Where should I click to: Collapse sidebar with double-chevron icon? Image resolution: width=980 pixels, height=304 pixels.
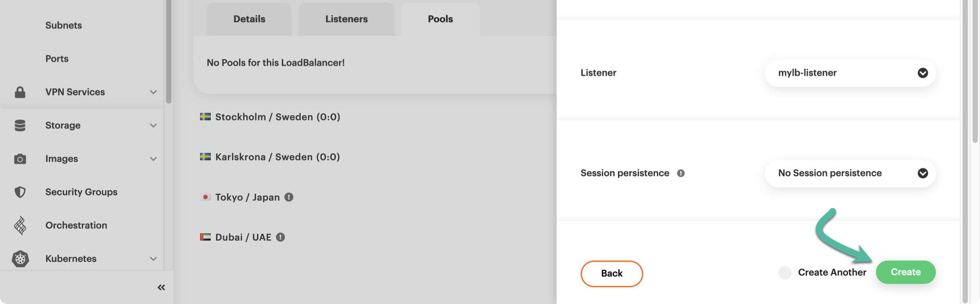pyautogui.click(x=161, y=288)
